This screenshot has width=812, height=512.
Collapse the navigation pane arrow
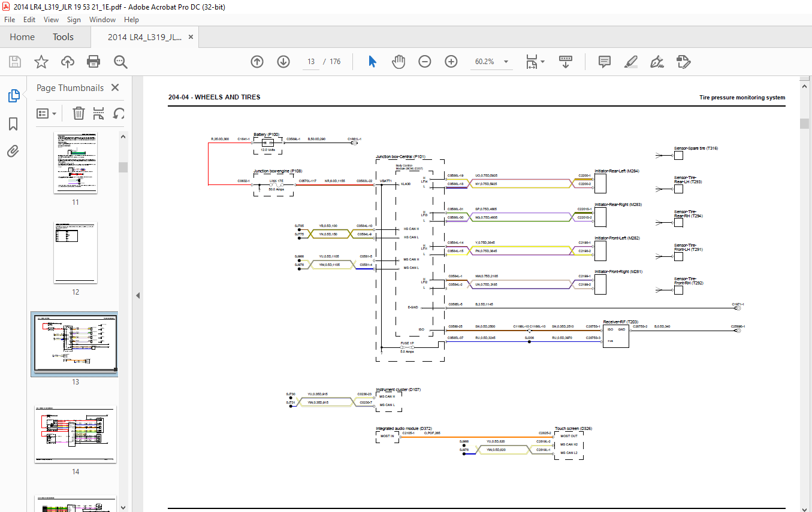tap(137, 295)
